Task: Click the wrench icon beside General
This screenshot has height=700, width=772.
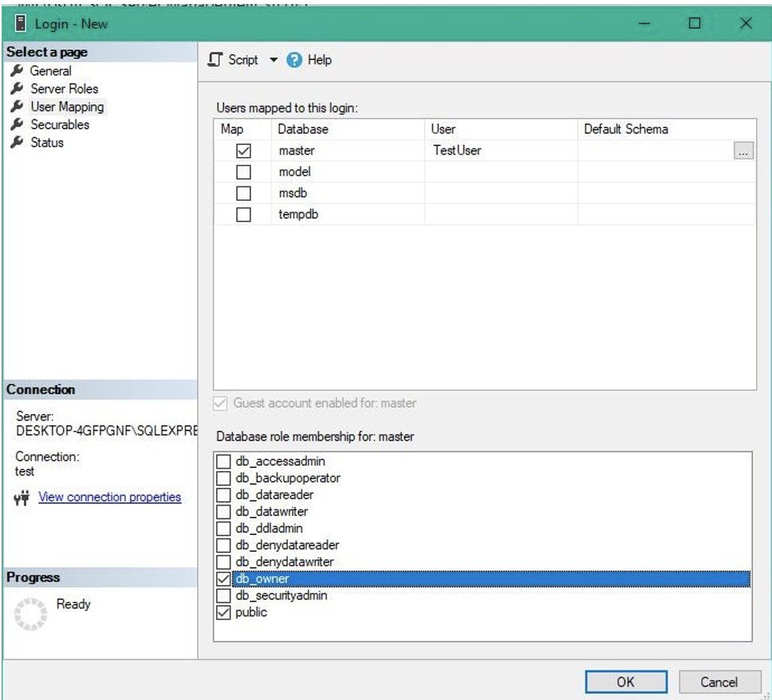Action: (x=16, y=71)
